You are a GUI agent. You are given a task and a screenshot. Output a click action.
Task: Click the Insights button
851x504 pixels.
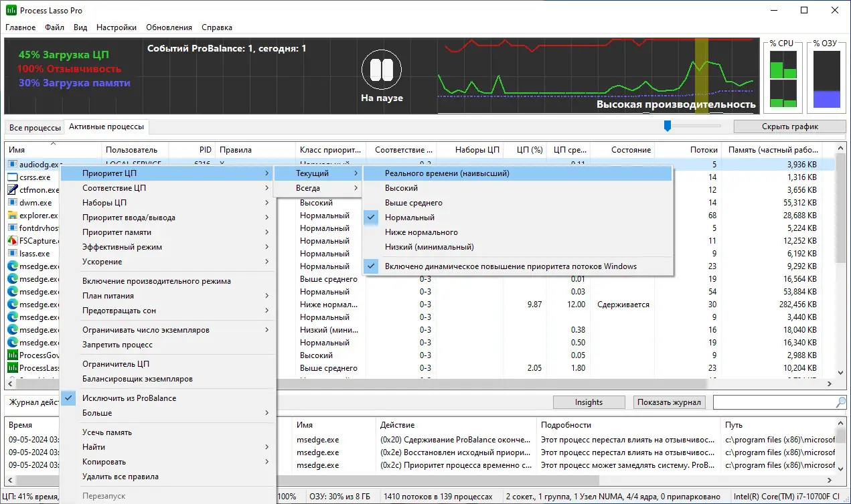pos(589,402)
